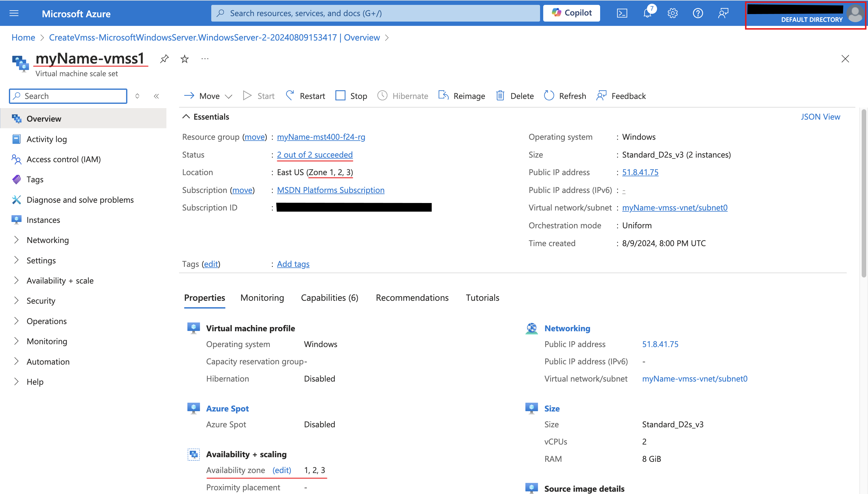Screen dimensions: 868x494
Task: Add myName-vmss1 to favorites with star
Action: [x=185, y=59]
